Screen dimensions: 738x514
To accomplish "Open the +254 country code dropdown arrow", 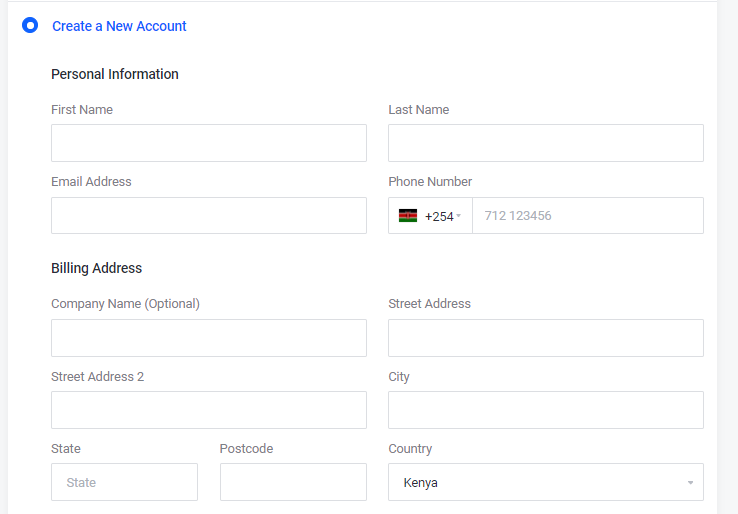I will [x=458, y=217].
